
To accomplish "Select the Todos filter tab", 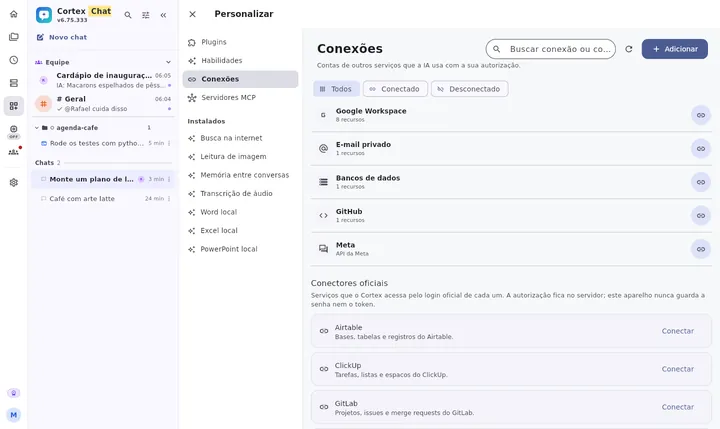I will pyautogui.click(x=336, y=89).
